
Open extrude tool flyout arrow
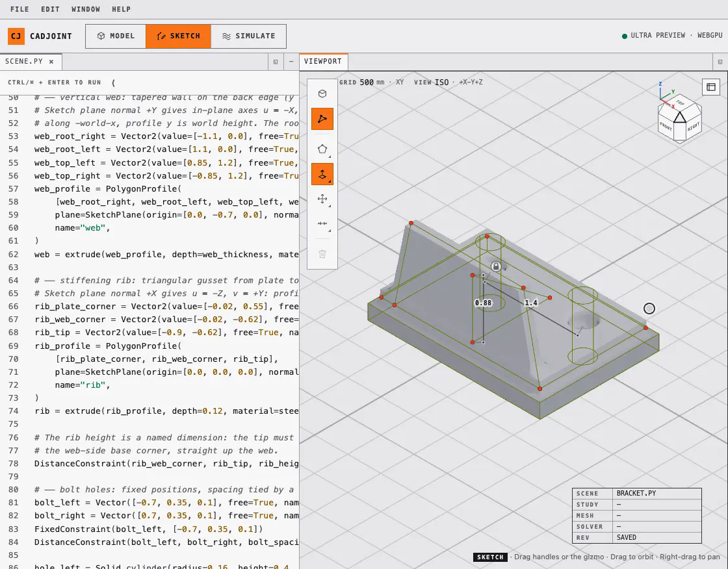(330, 181)
